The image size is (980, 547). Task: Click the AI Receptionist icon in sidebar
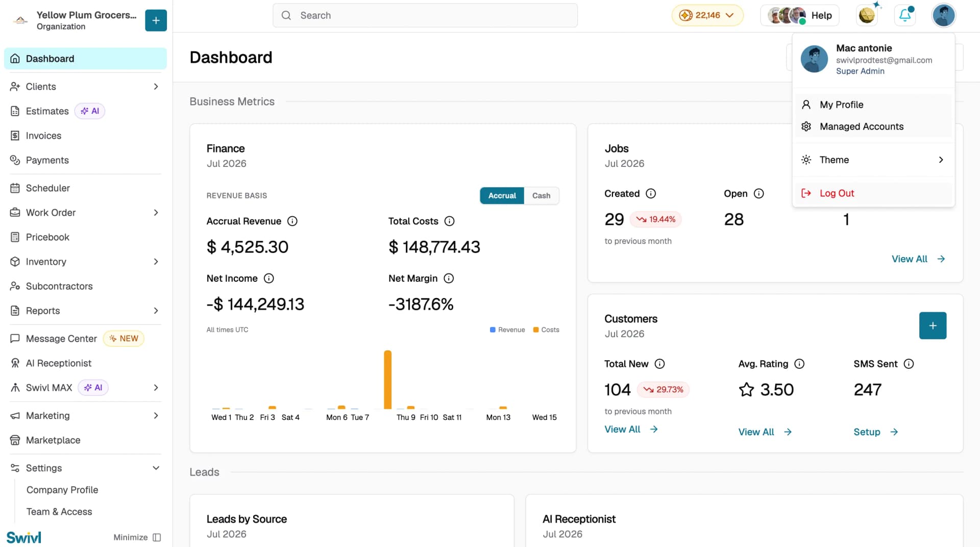(x=15, y=363)
